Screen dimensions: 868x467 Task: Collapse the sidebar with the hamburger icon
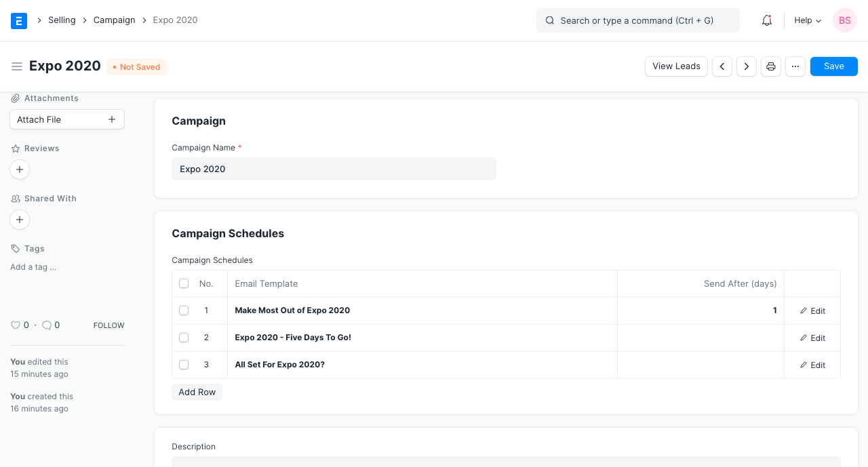click(x=17, y=66)
